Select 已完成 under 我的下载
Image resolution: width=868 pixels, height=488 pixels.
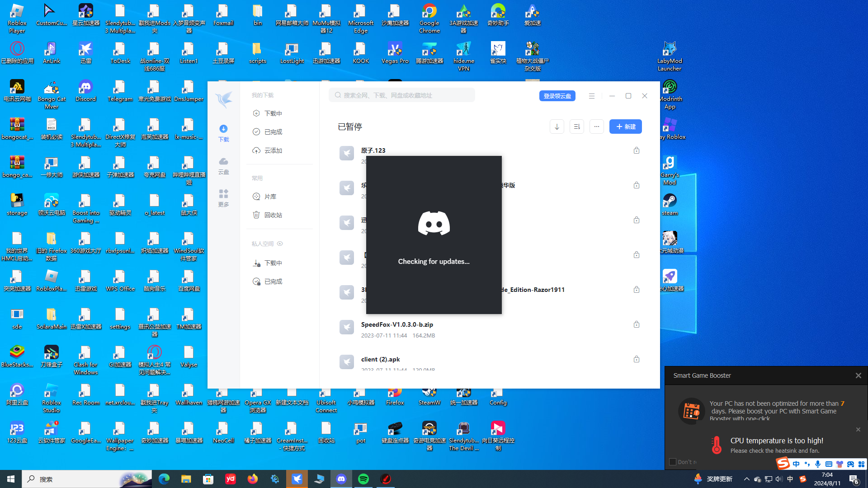[x=273, y=132]
